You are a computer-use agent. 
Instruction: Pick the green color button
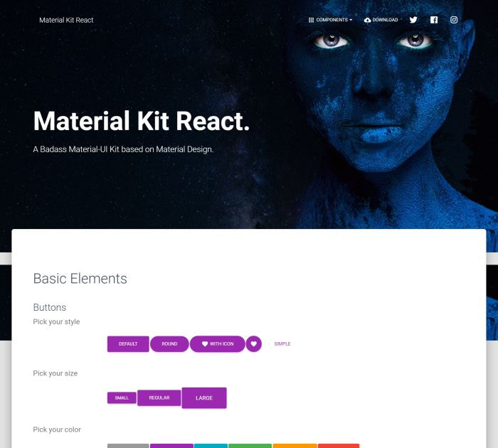(x=250, y=446)
